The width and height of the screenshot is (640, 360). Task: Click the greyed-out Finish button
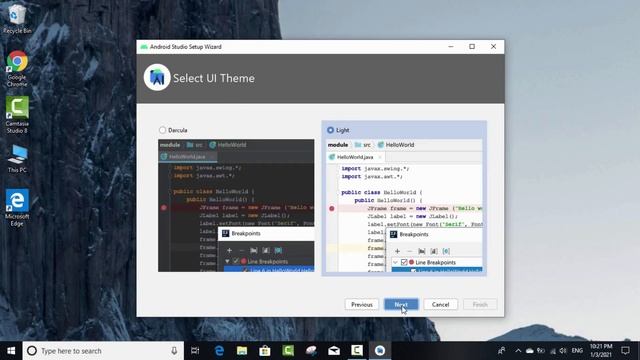coord(480,304)
